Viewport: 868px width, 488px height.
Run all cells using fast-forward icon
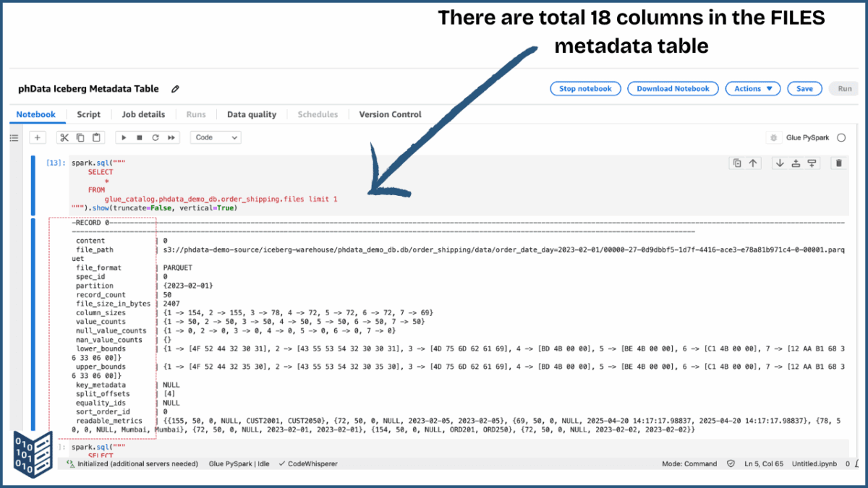(171, 137)
